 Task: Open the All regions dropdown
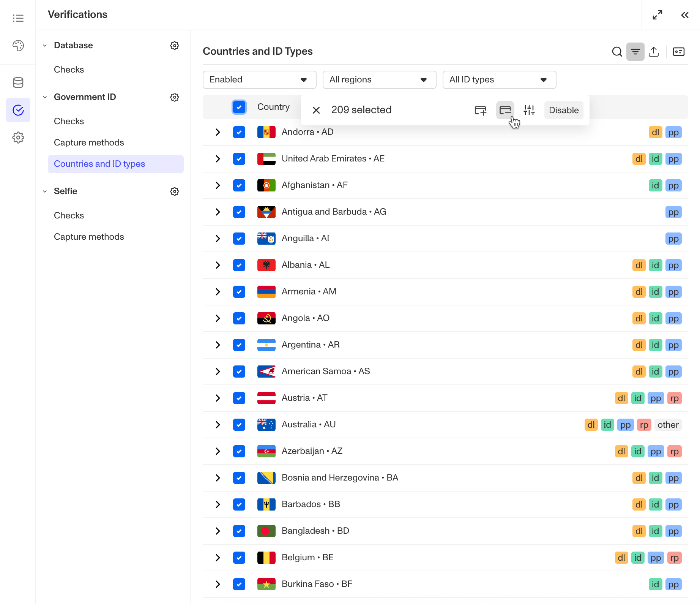380,80
